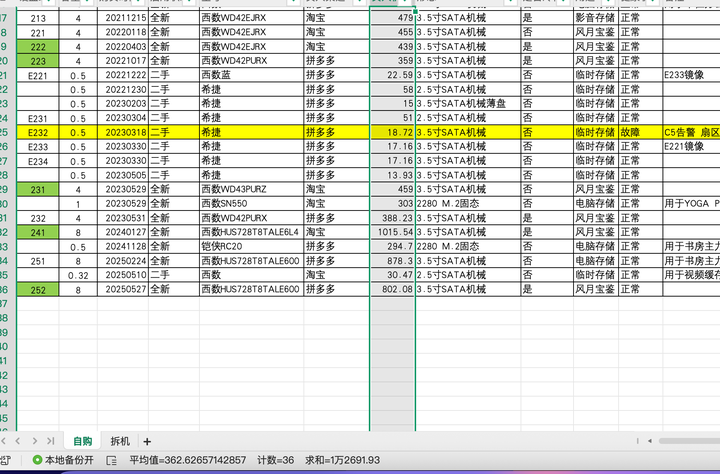Image resolution: width=720 pixels, height=474 pixels.
Task: Select the date cell 20230318 in yellow row
Action: coord(123,133)
